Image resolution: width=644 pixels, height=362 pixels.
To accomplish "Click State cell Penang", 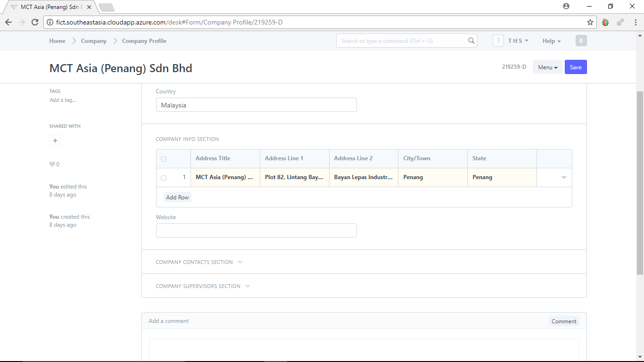I will 502,178.
